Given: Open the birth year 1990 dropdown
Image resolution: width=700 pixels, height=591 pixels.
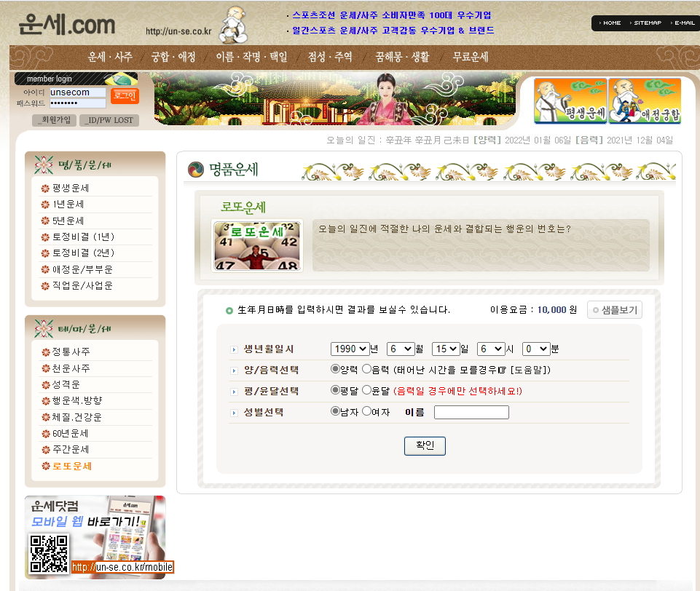Looking at the screenshot, I should coord(350,349).
